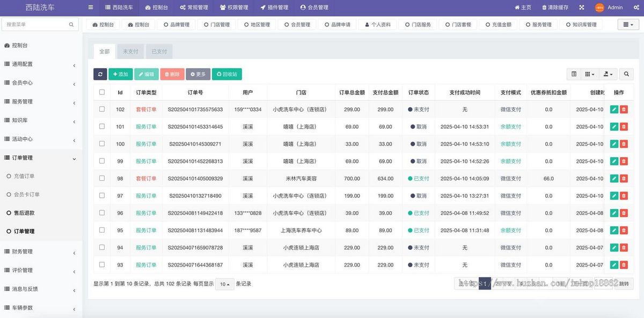Screen dimensions: 644x318
Task: Switch to the 未支付 tab
Action: 130,51
